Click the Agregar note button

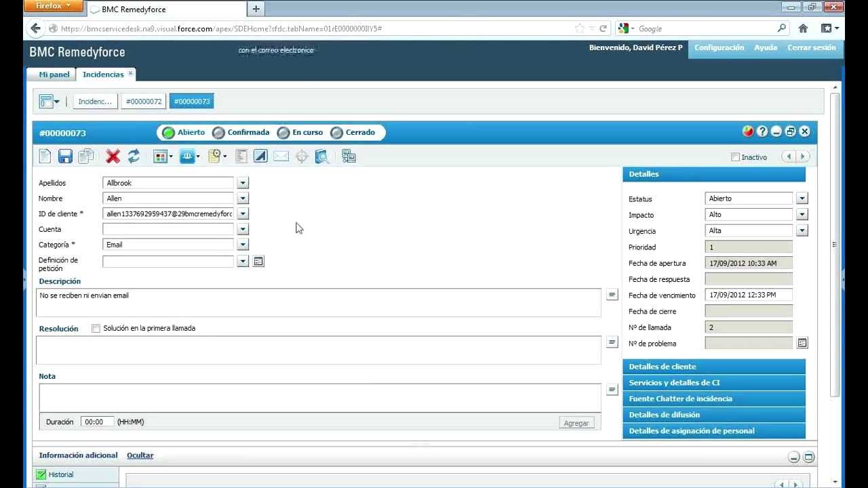click(576, 423)
